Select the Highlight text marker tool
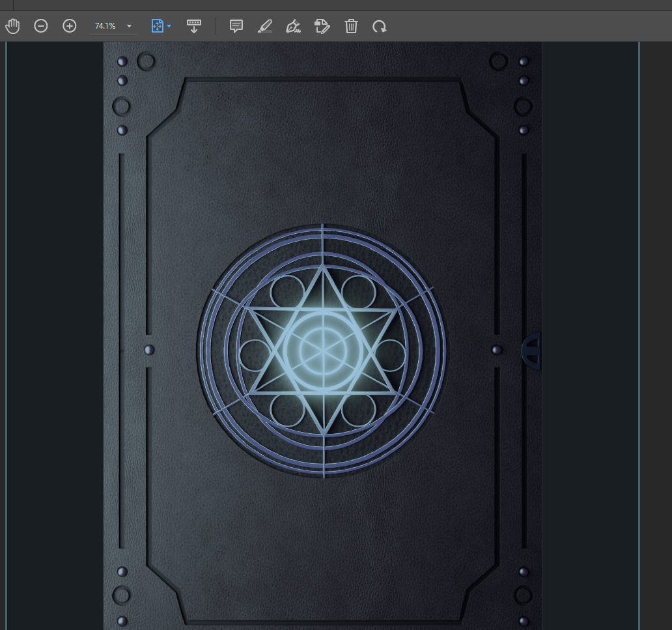This screenshot has width=672, height=630. (x=265, y=26)
